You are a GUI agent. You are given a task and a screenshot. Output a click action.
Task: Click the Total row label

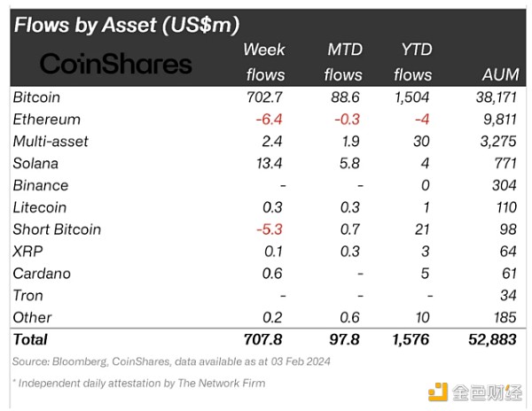pyautogui.click(x=30, y=339)
